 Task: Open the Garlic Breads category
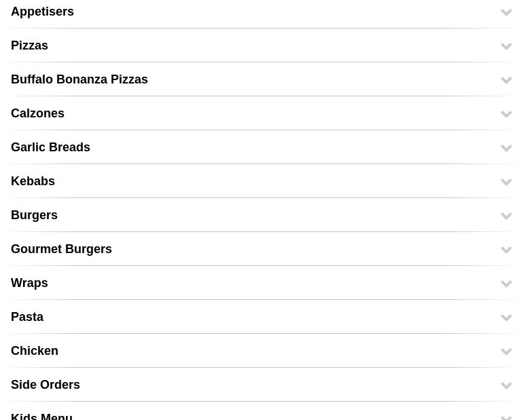click(x=50, y=147)
